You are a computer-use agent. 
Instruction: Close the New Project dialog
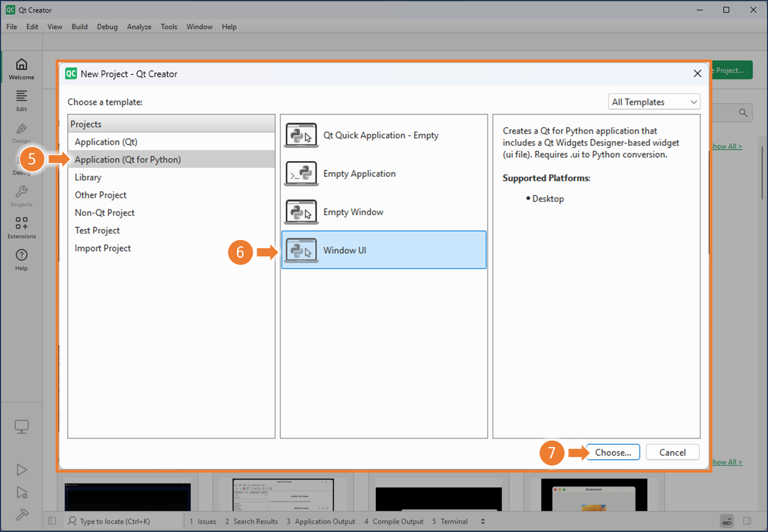tap(697, 74)
